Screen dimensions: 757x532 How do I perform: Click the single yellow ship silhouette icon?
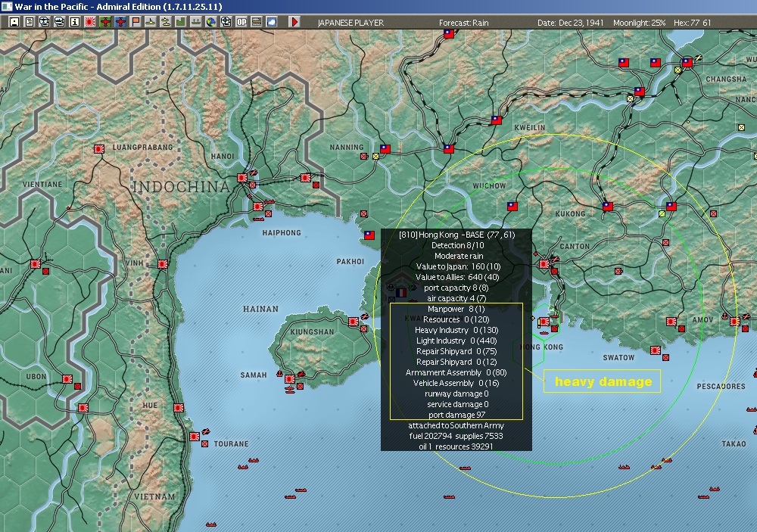pos(151,22)
